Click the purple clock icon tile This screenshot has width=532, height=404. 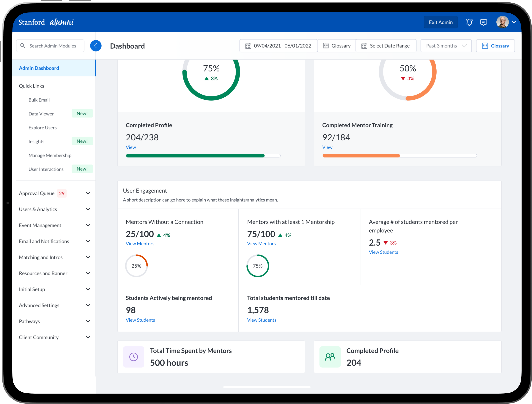(134, 357)
